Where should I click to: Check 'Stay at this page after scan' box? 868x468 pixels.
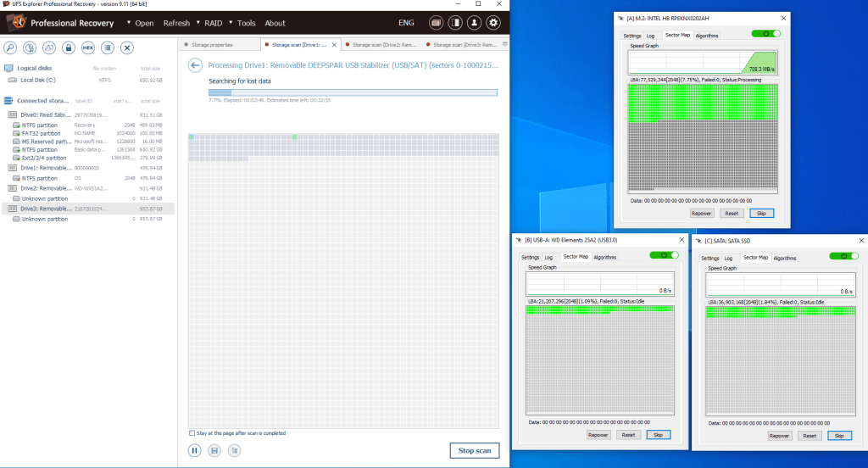(192, 432)
